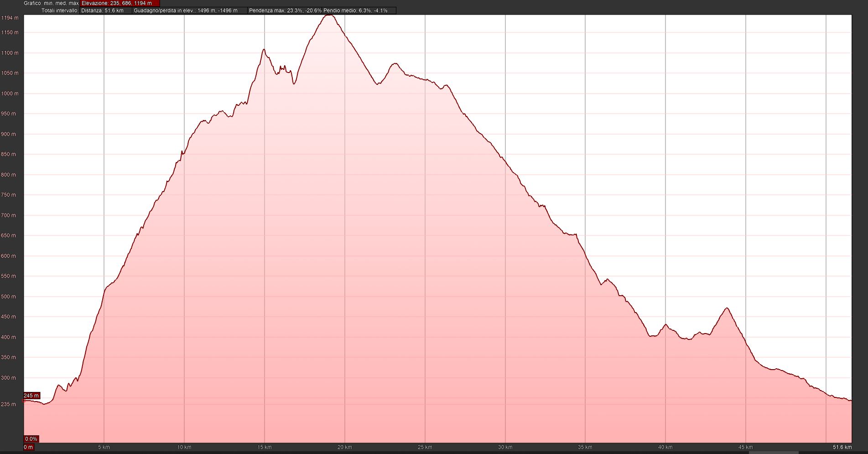This screenshot has height=454, width=868.
Task: Click the 5 km axis label
Action: (x=104, y=447)
